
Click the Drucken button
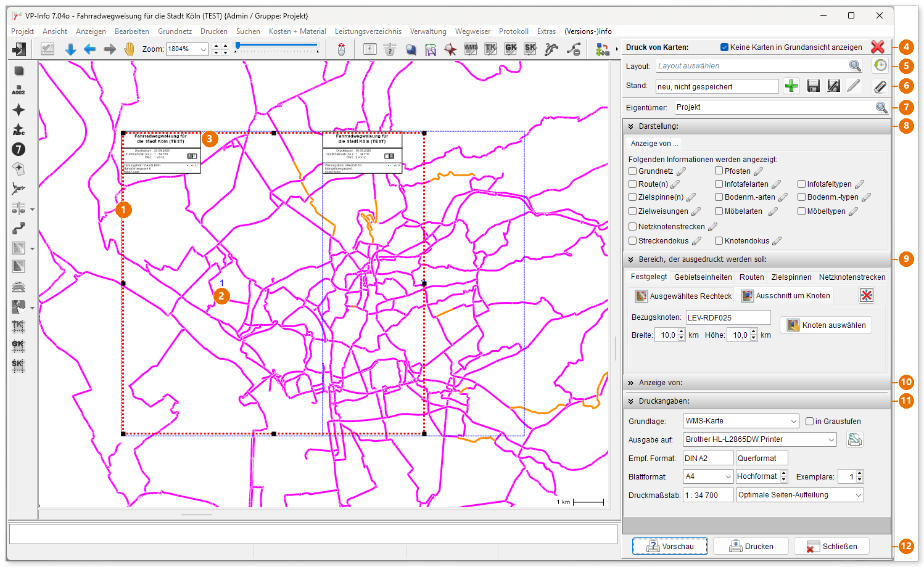pos(751,547)
